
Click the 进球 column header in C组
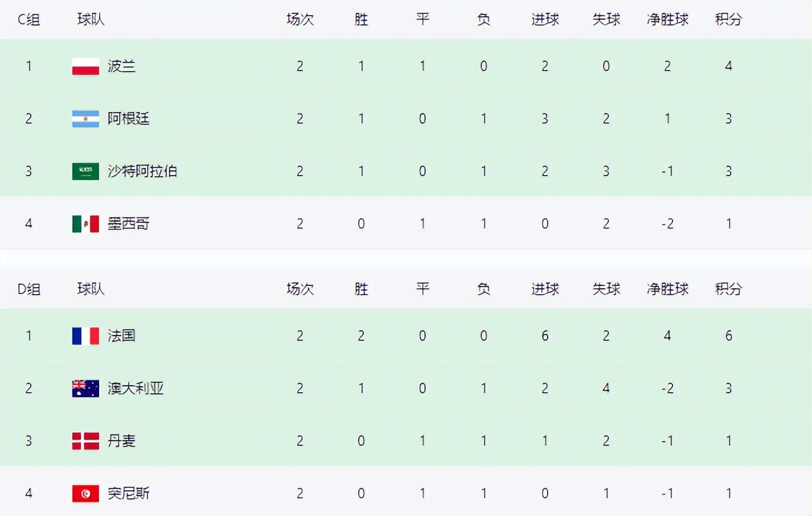[545, 20]
